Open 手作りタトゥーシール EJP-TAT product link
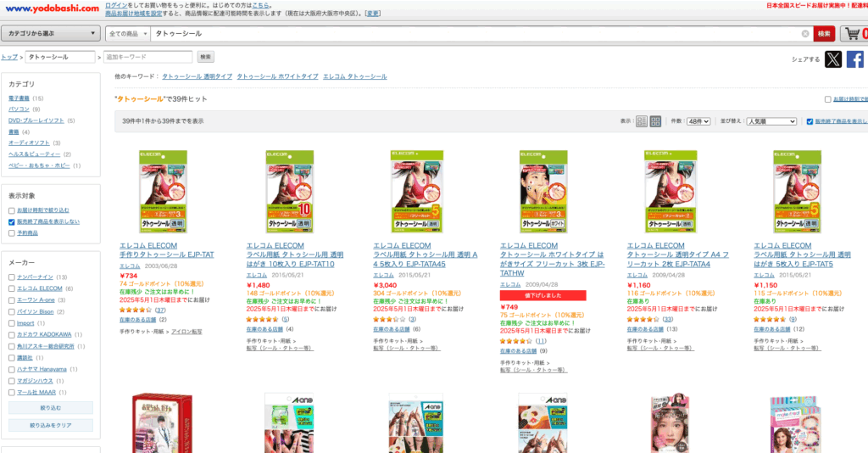Viewport: 868px width, 453px height. pos(167,254)
